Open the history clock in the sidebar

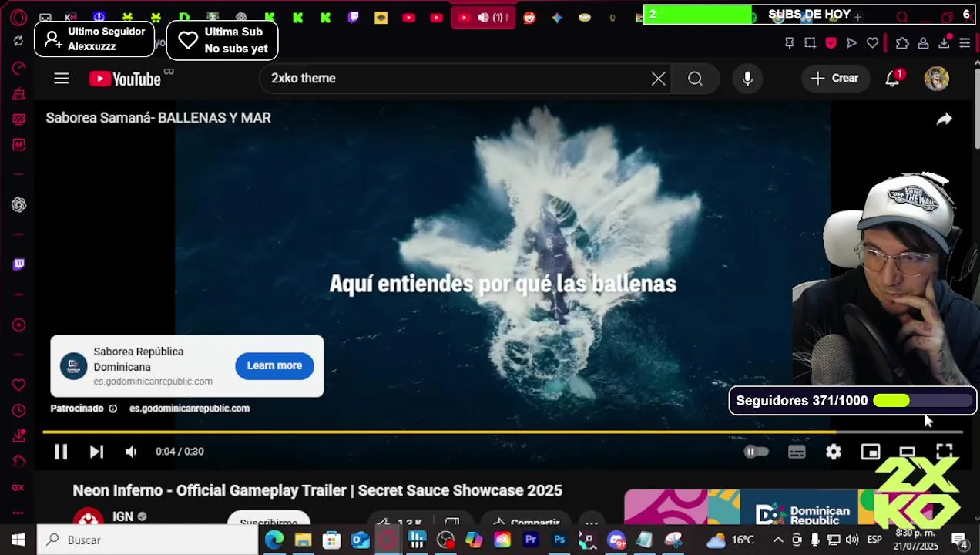[x=18, y=411]
